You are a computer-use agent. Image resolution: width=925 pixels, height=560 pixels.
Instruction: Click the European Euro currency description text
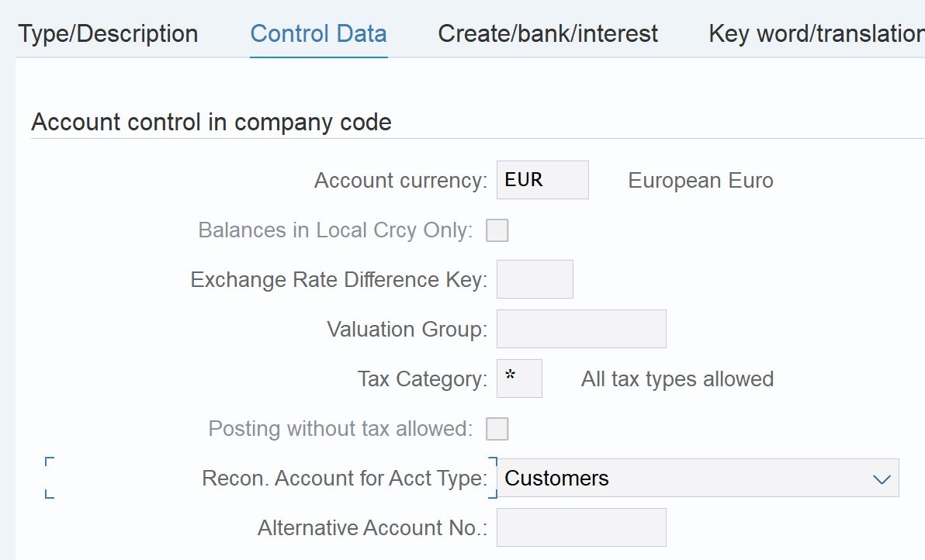pos(700,181)
